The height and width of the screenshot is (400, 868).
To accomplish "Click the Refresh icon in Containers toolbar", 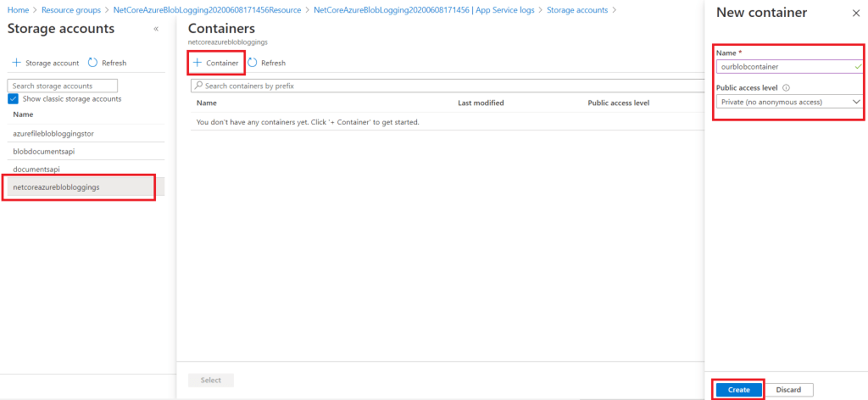I will pyautogui.click(x=253, y=63).
